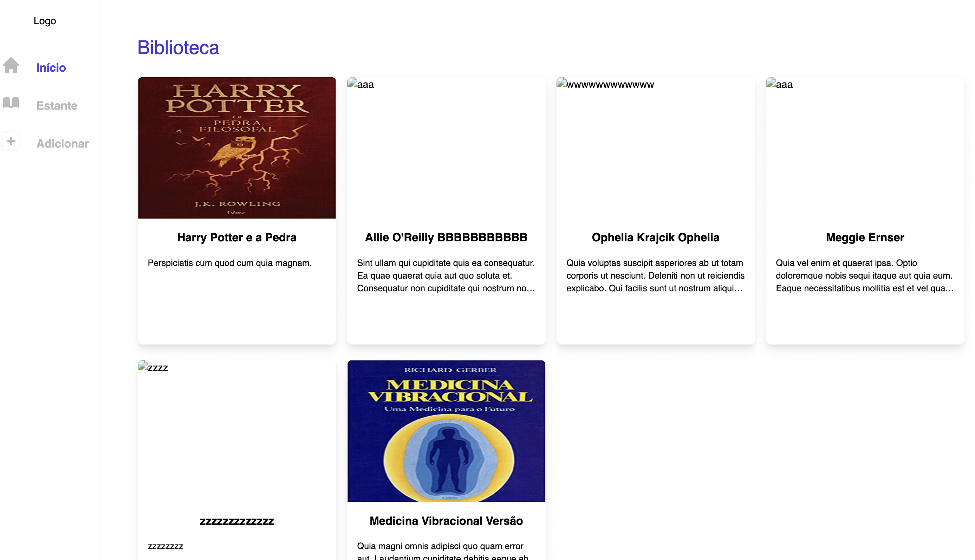Click the Biblioteca page heading
975x560 pixels.
pyautogui.click(x=178, y=48)
